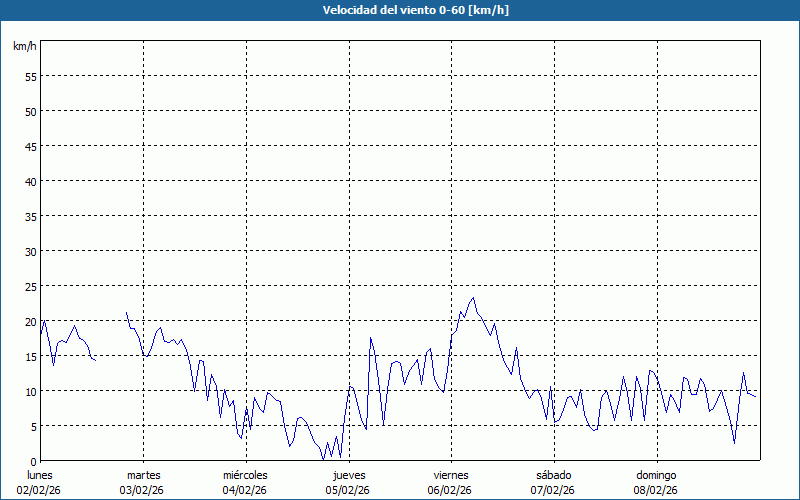Select the 'domingo' day label
The image size is (800, 500).
pyautogui.click(x=656, y=475)
